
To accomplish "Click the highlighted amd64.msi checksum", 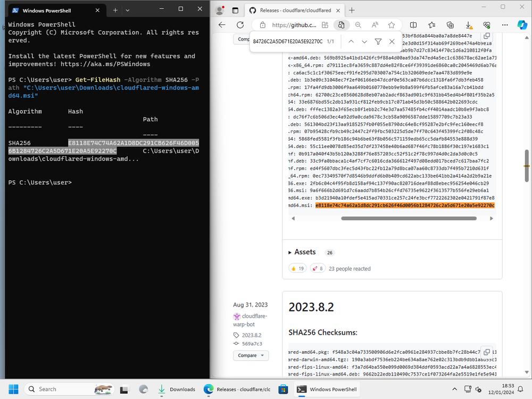I will pyautogui.click(x=405, y=205).
